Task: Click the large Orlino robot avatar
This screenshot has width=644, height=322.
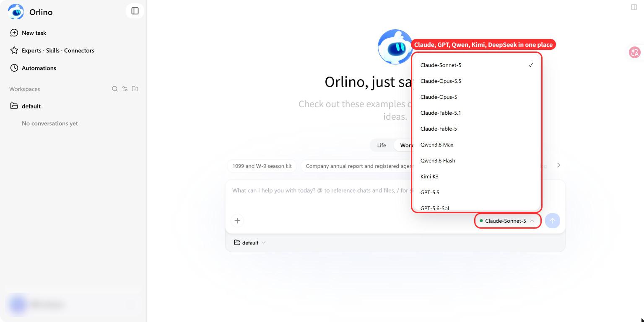Action: 395,47
